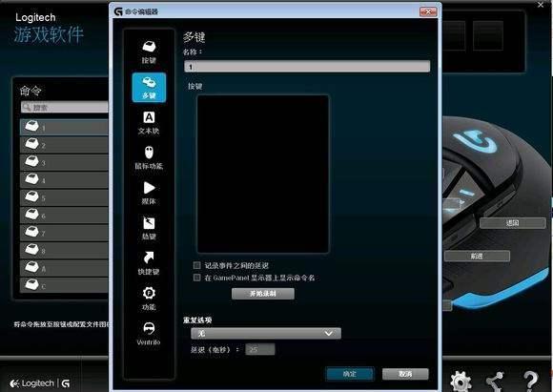The height and width of the screenshot is (392, 553).
Task: Select the 快捷键 shortcut arrow icon
Action: click(x=149, y=263)
